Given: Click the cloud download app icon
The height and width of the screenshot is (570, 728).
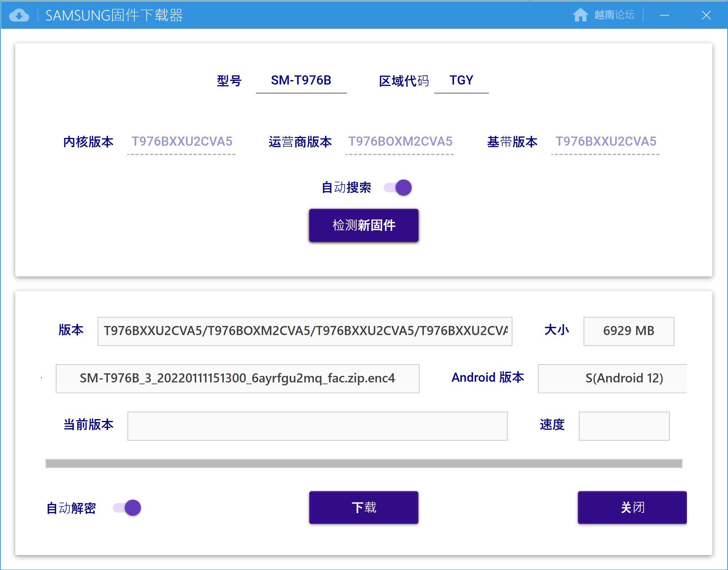Looking at the screenshot, I should 19,15.
